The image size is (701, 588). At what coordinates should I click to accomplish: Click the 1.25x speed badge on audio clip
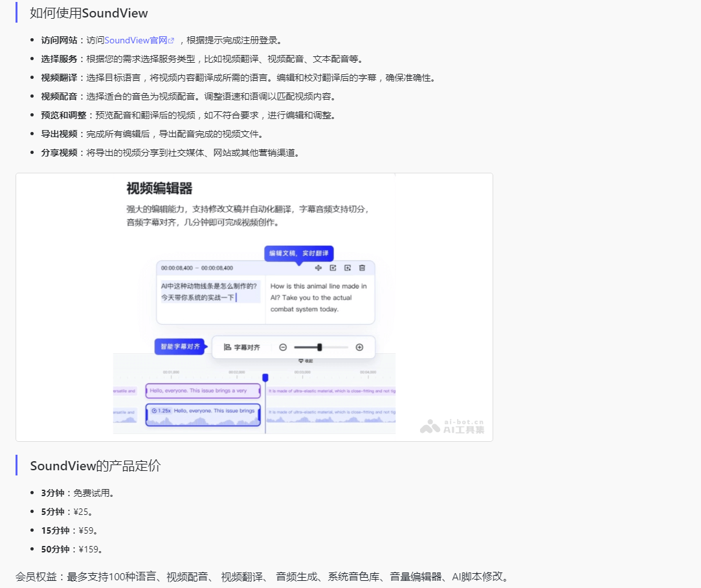[x=161, y=411]
